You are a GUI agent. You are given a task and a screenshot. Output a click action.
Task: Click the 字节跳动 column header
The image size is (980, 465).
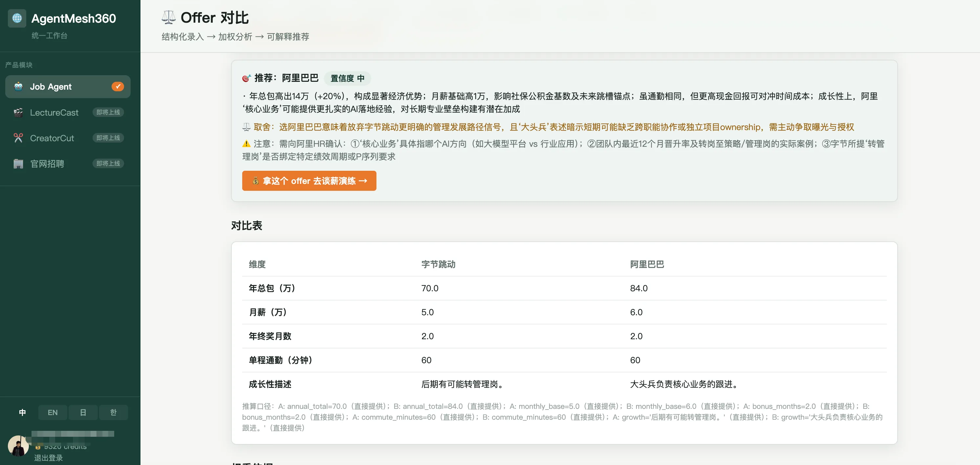click(x=438, y=264)
